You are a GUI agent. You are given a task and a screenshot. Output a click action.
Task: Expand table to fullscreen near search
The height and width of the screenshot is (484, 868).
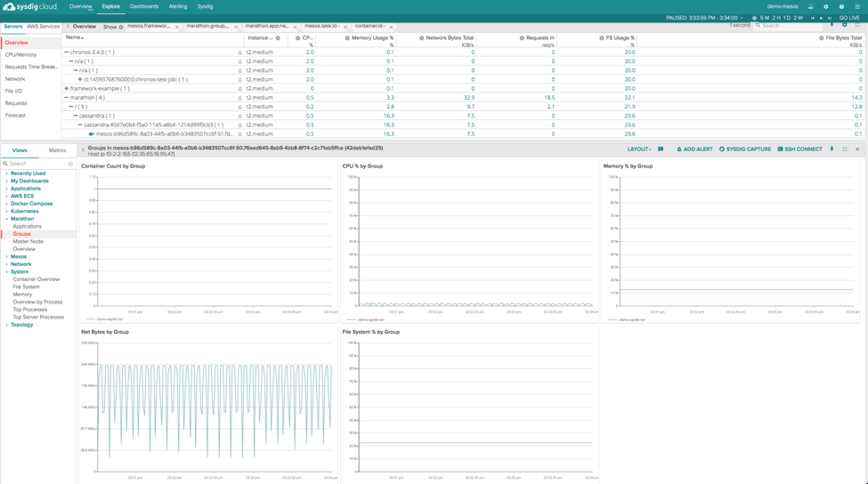pyautogui.click(x=857, y=25)
